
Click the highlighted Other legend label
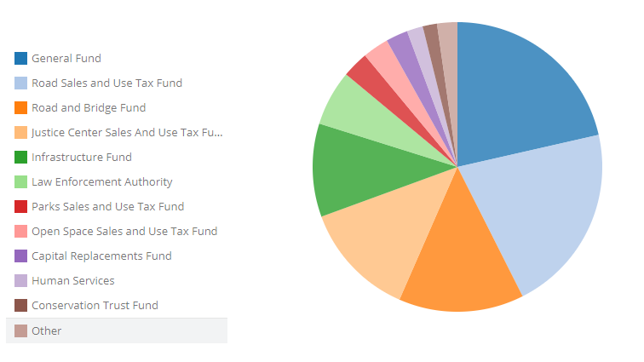pos(47,331)
